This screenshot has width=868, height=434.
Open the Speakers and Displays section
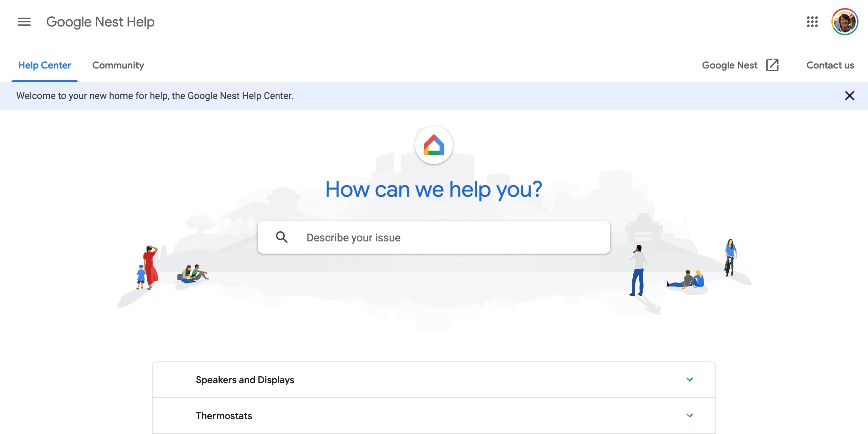(245, 380)
